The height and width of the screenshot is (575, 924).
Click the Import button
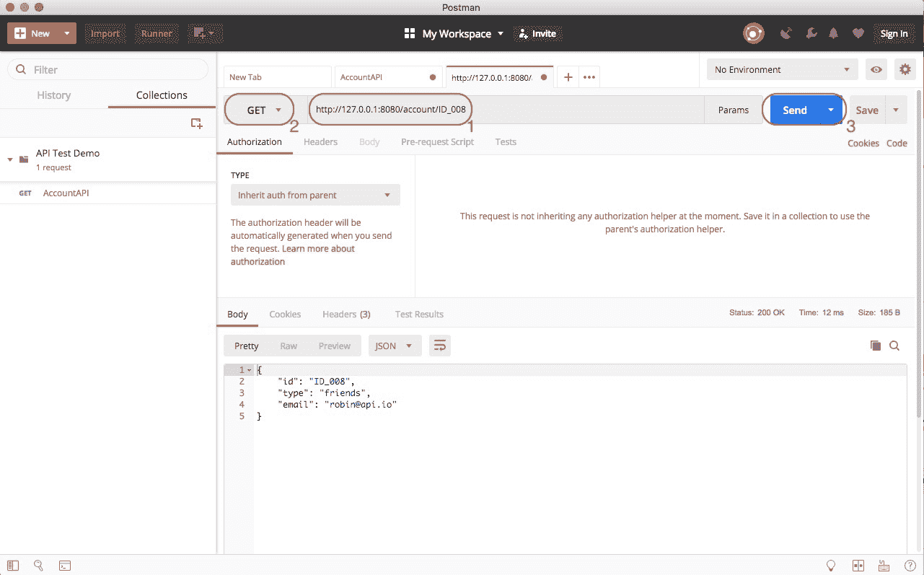(105, 33)
